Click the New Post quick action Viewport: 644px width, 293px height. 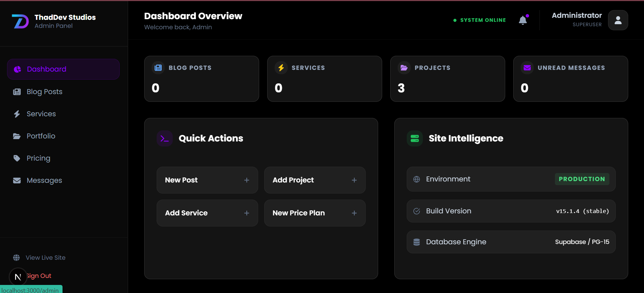(x=207, y=180)
